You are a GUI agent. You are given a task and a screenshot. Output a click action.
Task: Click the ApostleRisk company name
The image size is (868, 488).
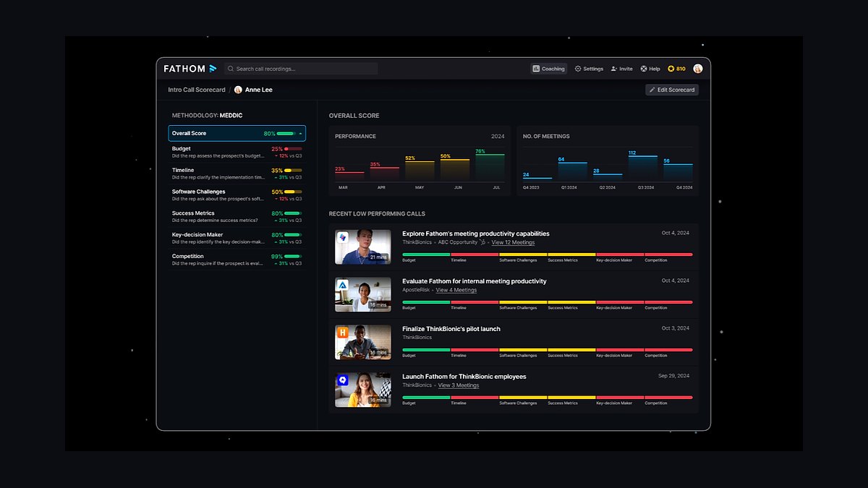click(x=416, y=290)
